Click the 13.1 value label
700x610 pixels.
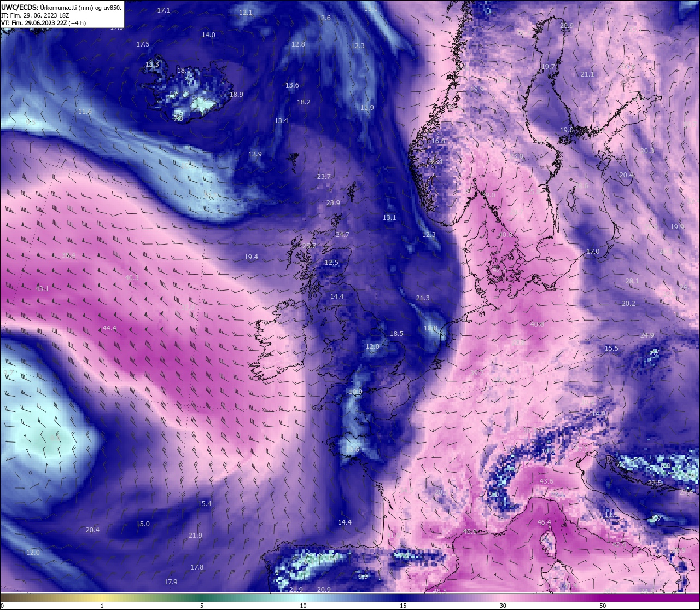(389, 218)
